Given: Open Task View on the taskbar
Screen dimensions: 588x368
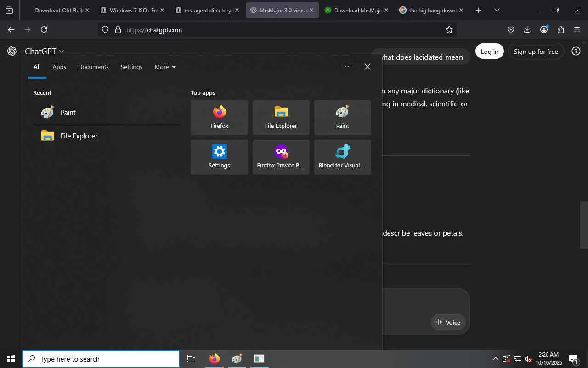Looking at the screenshot, I should pos(191,359).
